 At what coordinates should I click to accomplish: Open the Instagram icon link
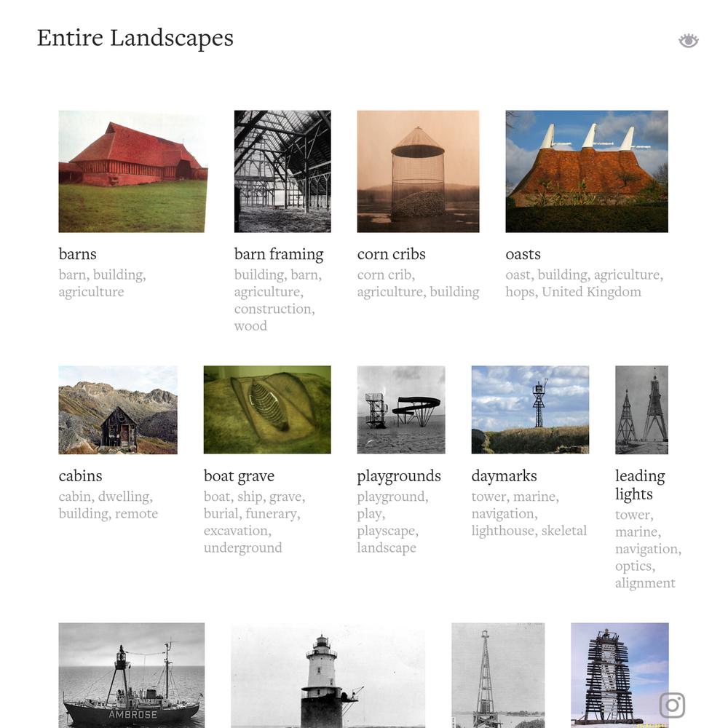[x=672, y=705]
